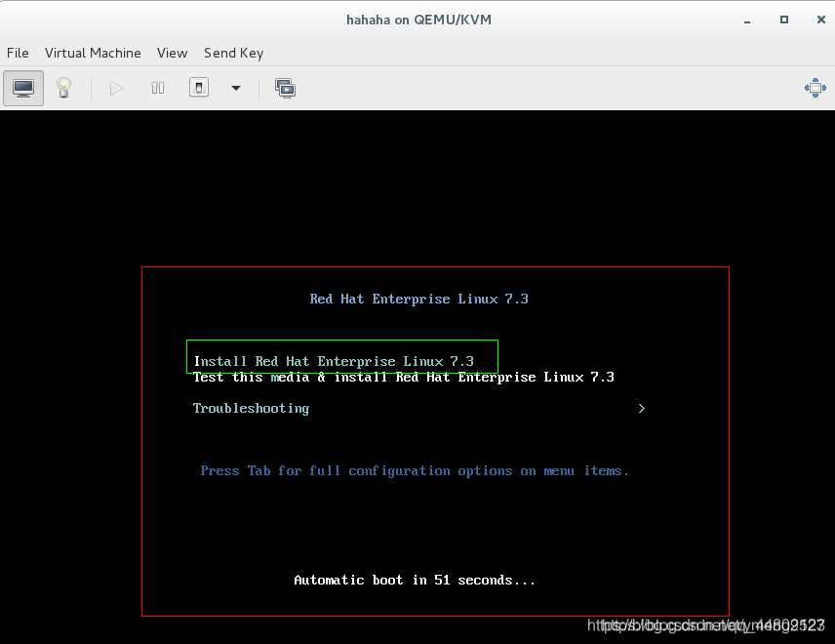Screen dimensions: 835x644
Task: Expand shutdown options dropdown arrow
Action: [236, 88]
